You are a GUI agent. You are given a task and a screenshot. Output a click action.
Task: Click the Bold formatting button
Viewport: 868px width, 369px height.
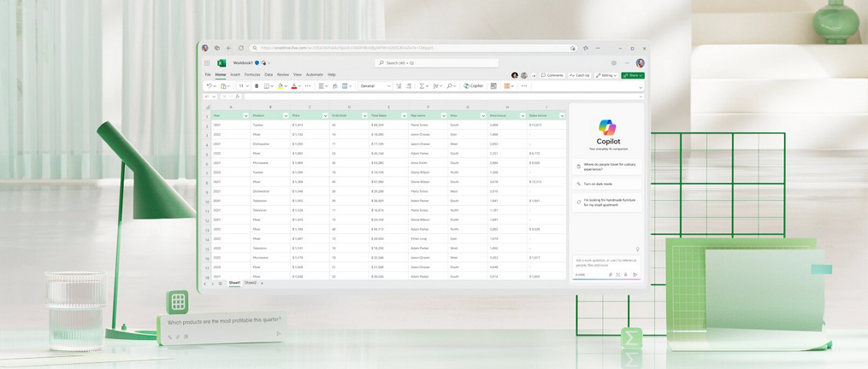pos(257,86)
